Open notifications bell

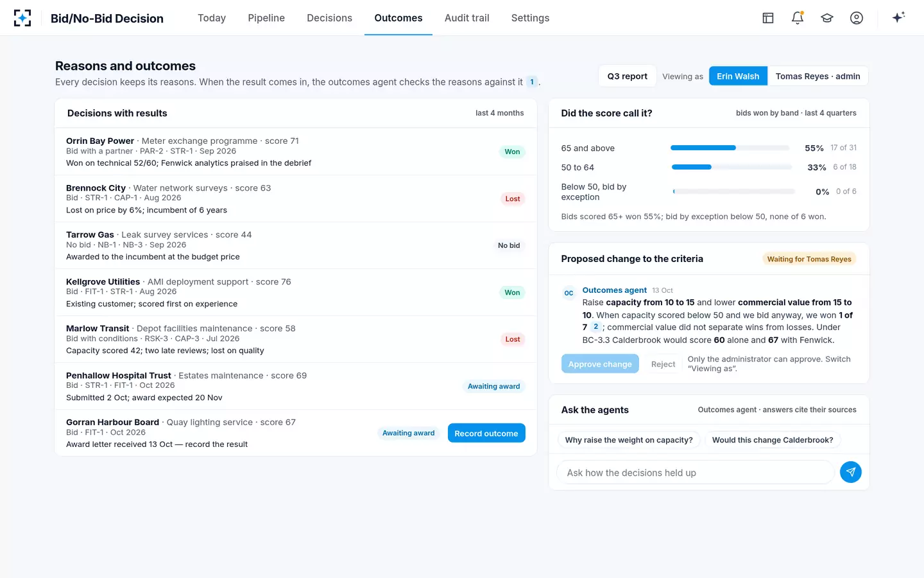click(798, 18)
